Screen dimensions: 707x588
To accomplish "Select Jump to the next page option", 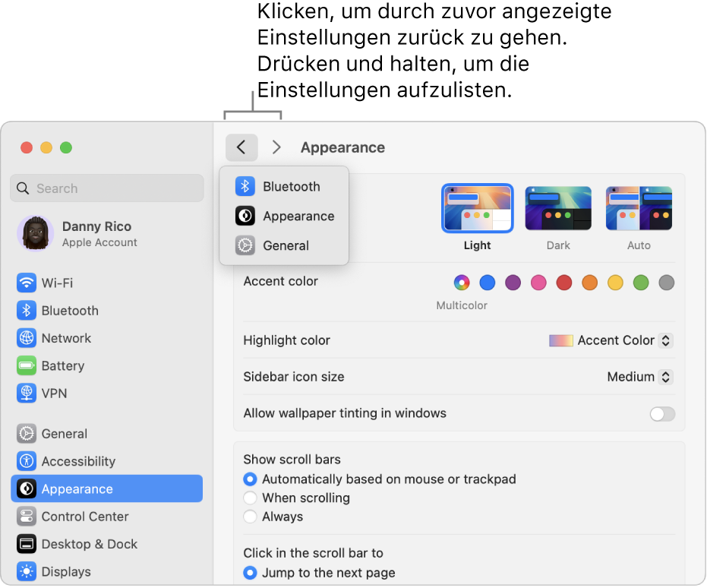I will coord(251,573).
